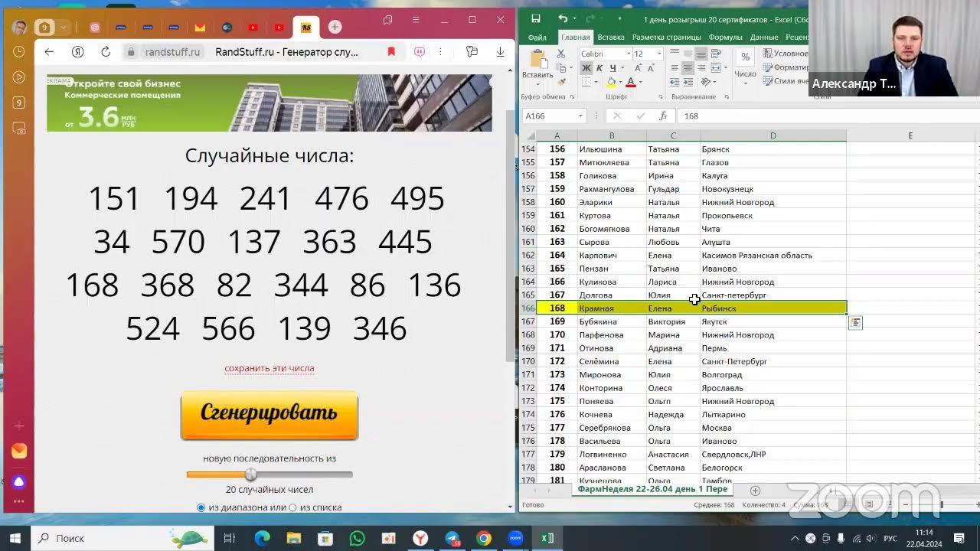Viewport: 980px width, 551px height.
Task: Click the Вставить paste button
Action: click(x=537, y=64)
